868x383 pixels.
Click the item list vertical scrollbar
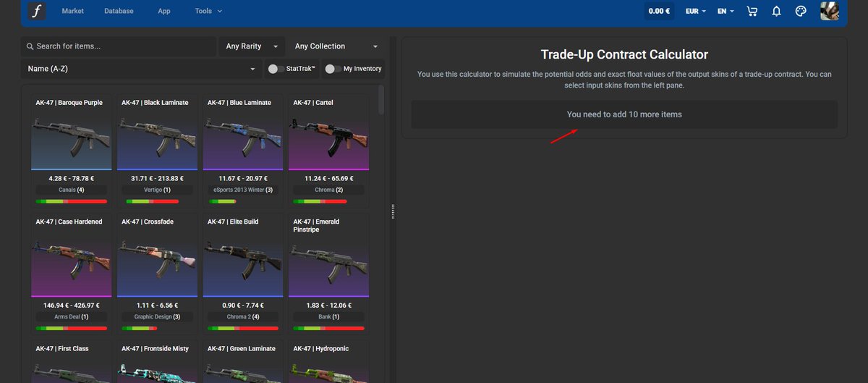pyautogui.click(x=381, y=99)
